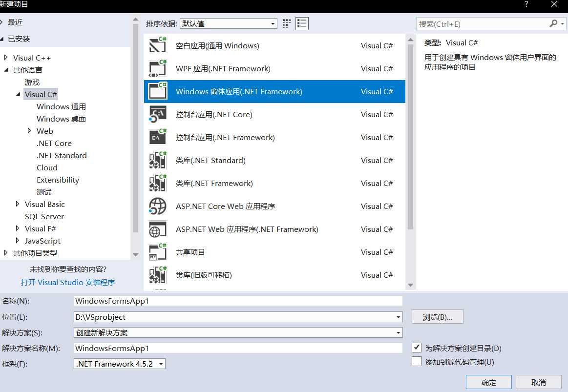568x392 pixels.
Task: Click the 浏览(B)... button
Action: pos(437,317)
